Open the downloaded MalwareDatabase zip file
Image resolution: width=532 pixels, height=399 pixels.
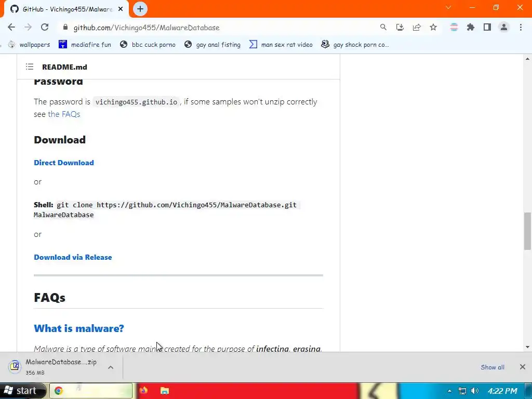point(54,367)
